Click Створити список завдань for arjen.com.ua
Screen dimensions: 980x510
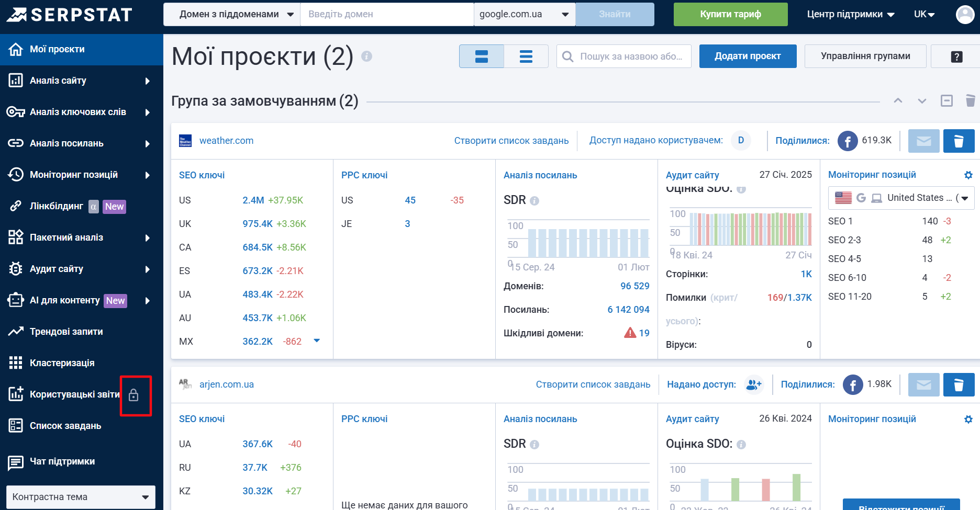point(593,384)
